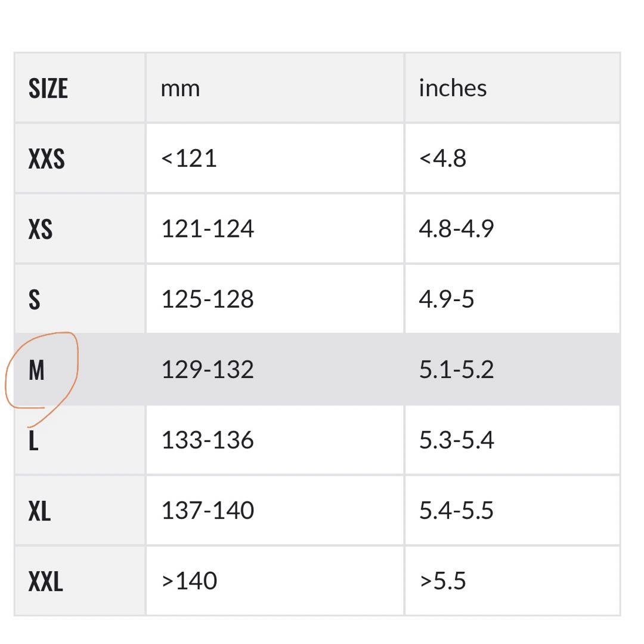Select the XS size label
The height and width of the screenshot is (644, 644).
tap(41, 229)
